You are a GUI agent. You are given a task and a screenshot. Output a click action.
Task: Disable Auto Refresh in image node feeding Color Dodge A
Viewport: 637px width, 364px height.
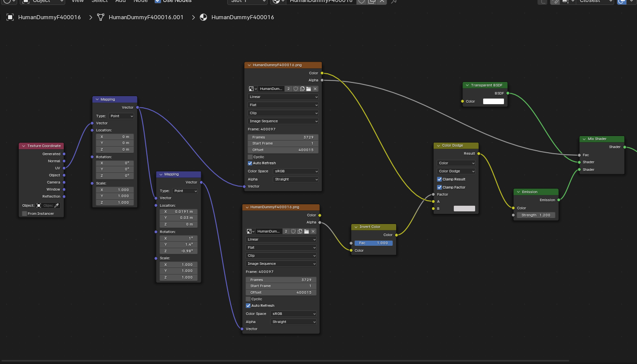(250, 163)
